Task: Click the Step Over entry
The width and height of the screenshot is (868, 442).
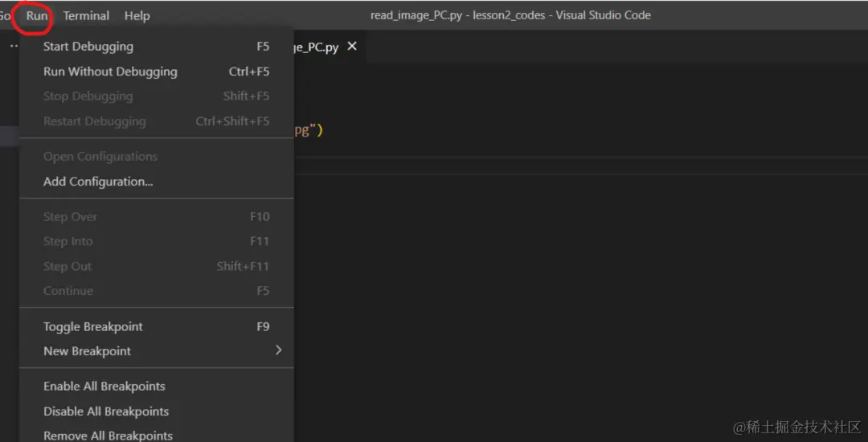Action: pyautogui.click(x=157, y=217)
